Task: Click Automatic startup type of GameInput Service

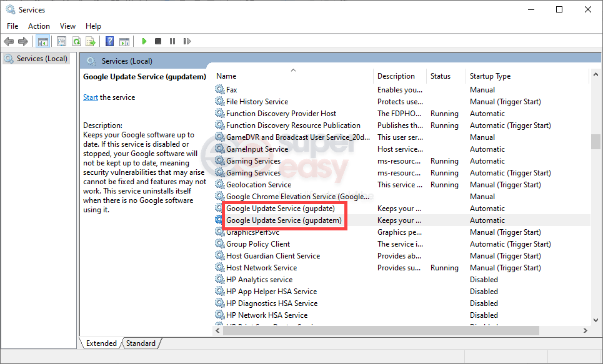Action: tap(487, 149)
